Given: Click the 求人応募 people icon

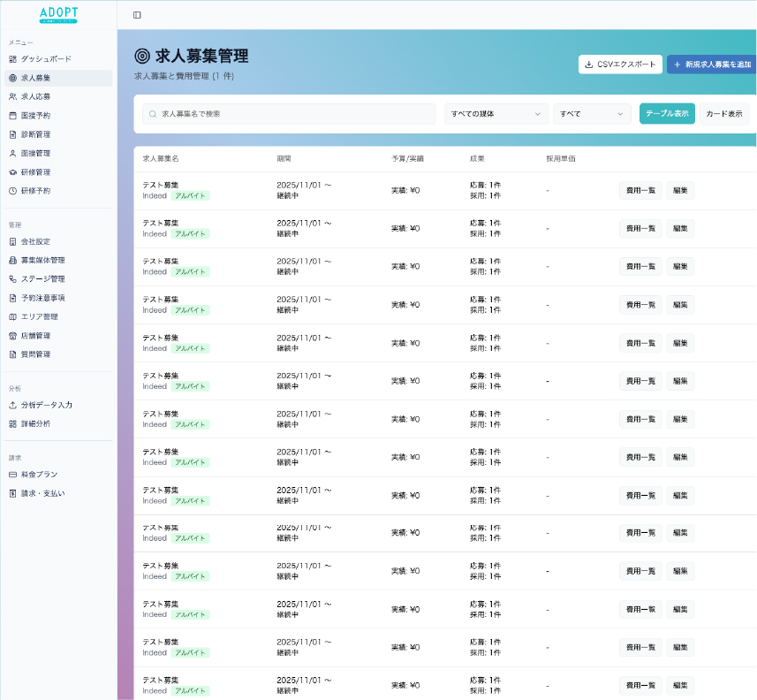Looking at the screenshot, I should [x=12, y=96].
